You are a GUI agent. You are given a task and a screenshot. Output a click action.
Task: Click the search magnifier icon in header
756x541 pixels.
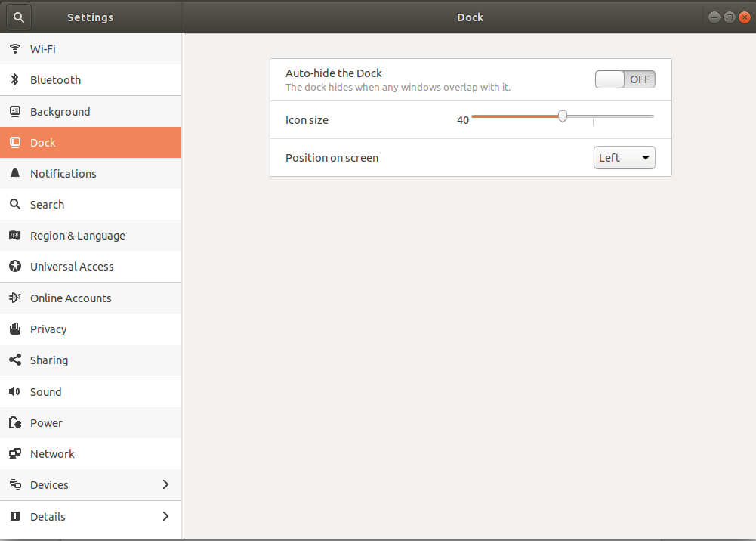19,17
